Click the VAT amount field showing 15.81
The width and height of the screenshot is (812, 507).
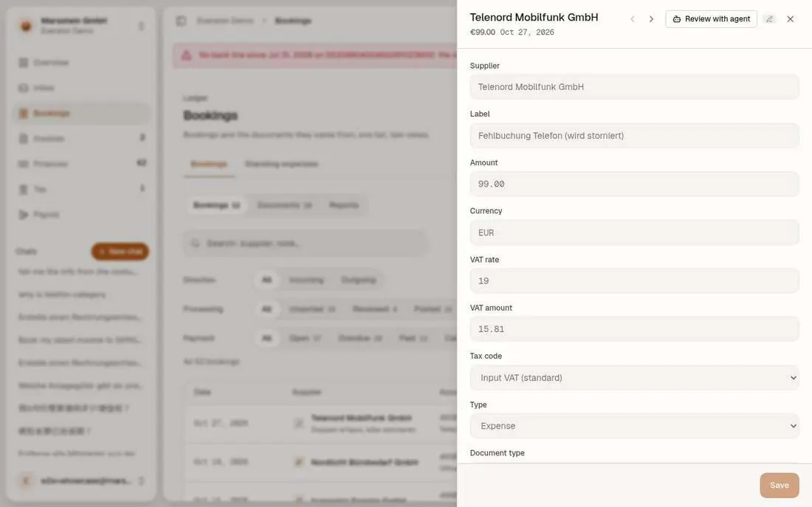(634, 329)
